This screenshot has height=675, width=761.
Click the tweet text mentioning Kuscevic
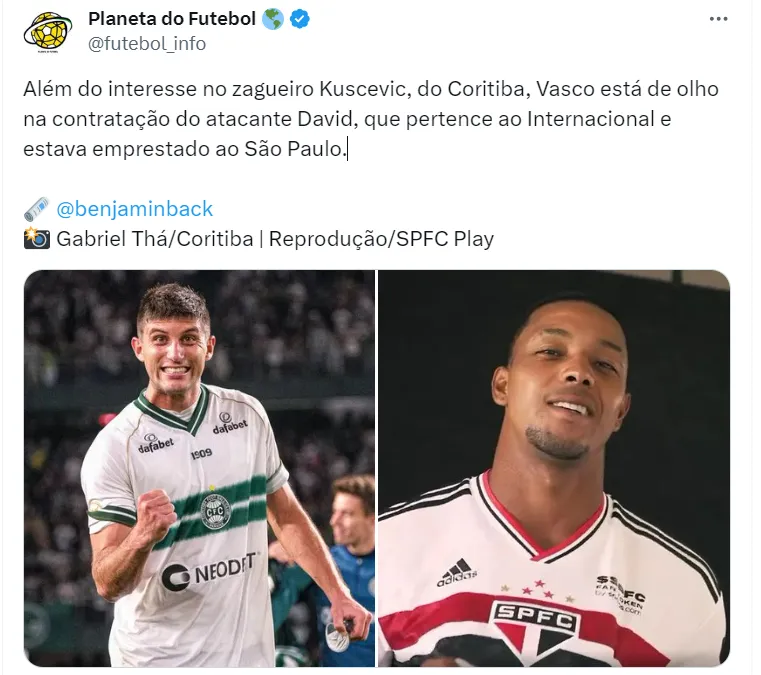tap(371, 119)
